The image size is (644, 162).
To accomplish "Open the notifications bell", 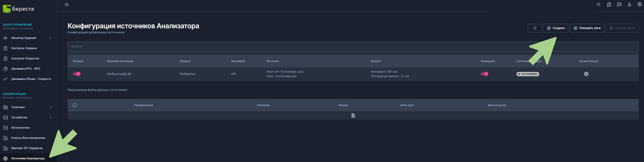I will (x=629, y=5).
